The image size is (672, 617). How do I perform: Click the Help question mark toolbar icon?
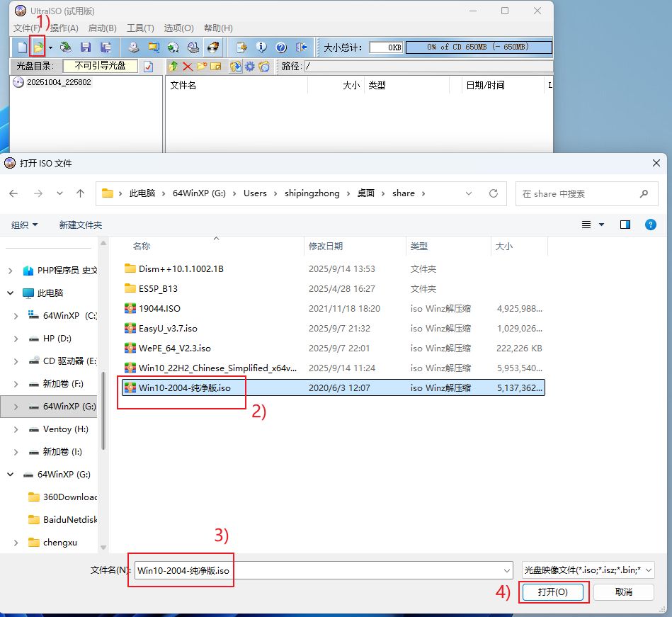[281, 47]
